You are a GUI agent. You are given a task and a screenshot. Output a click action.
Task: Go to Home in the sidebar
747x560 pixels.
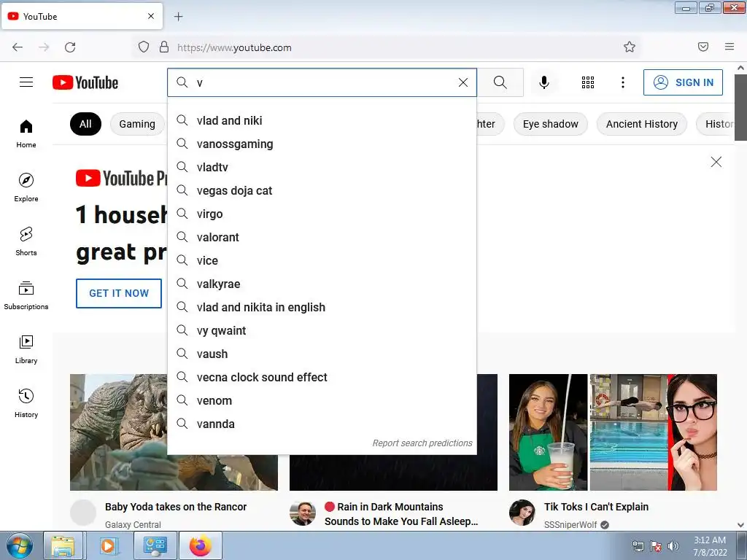(x=26, y=134)
